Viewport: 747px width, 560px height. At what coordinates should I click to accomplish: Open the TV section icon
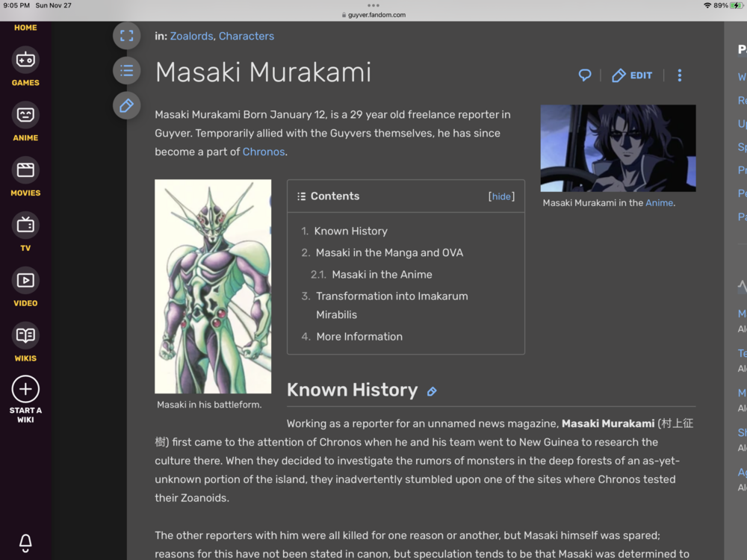25,225
